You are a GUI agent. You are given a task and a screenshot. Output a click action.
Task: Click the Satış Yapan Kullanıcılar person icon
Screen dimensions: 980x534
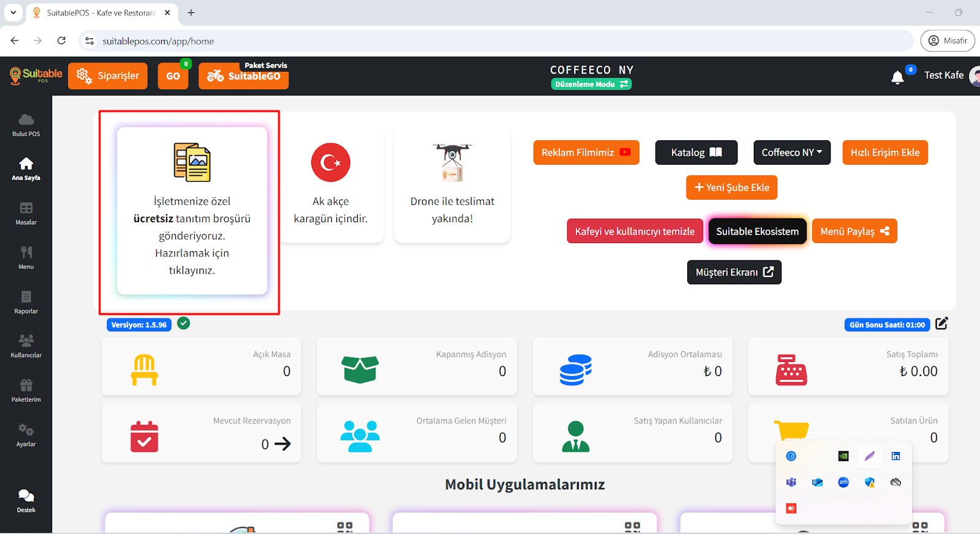576,437
